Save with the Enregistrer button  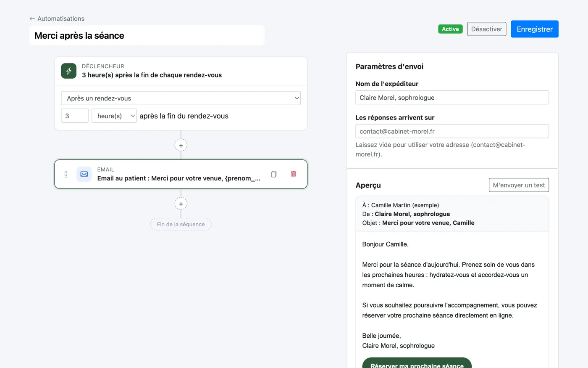coord(535,29)
